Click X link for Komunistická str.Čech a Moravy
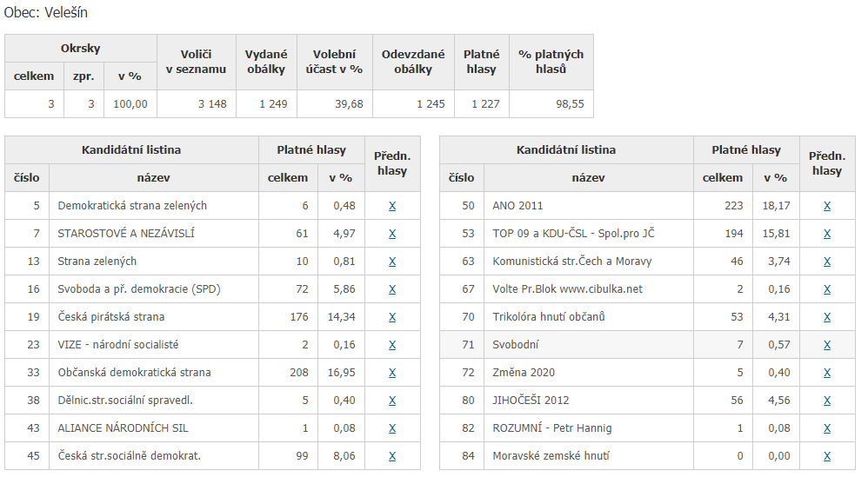Viewport: 868px width, 477px height. click(x=827, y=262)
